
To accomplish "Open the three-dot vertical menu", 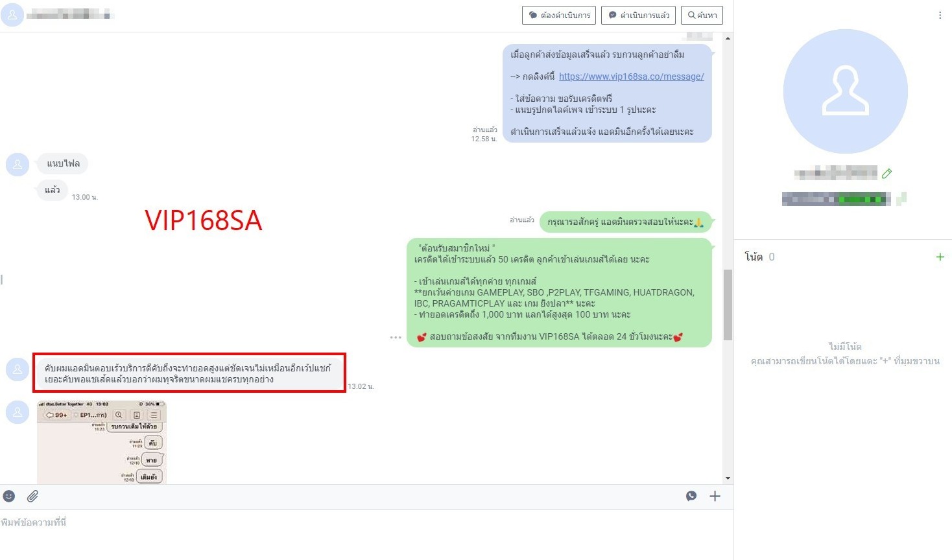I will pos(940,15).
